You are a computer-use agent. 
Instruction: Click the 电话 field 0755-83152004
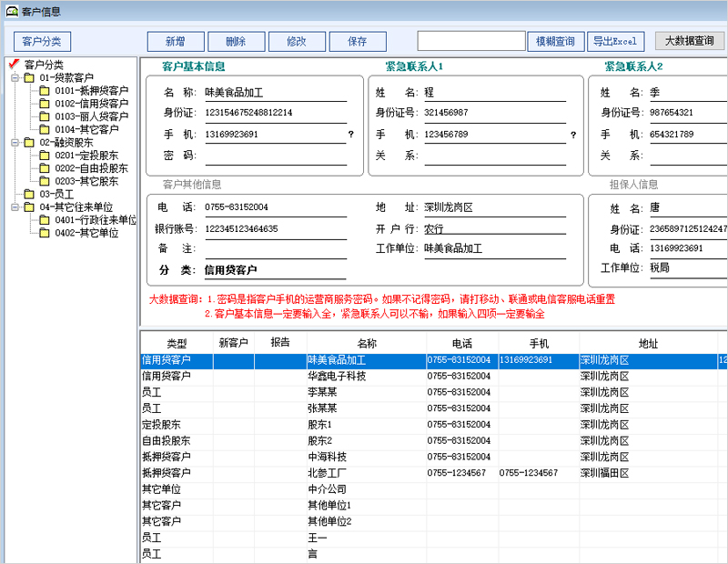click(x=276, y=207)
